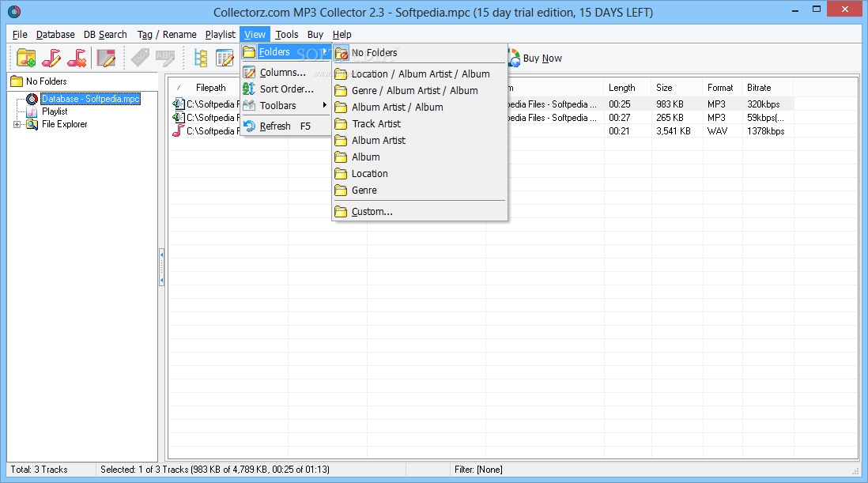Screen dimensions: 868x483
Task: Click the folder tree view toolbar icon
Action: click(x=200, y=58)
